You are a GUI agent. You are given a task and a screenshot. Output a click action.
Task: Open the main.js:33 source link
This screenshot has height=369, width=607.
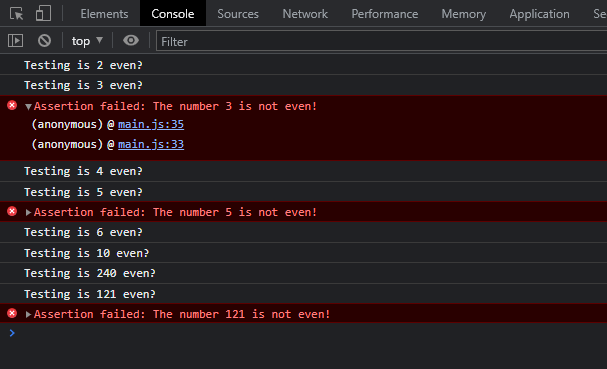(x=151, y=144)
